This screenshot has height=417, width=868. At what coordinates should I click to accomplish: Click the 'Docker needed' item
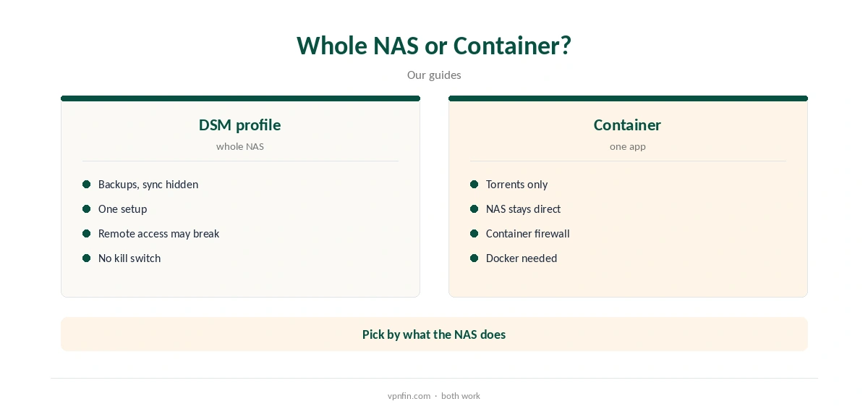click(x=522, y=258)
